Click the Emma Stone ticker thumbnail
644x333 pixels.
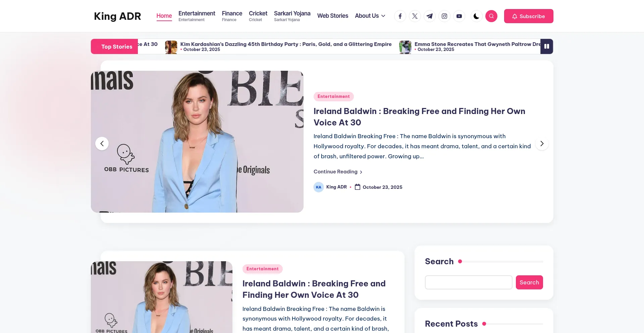tap(405, 47)
